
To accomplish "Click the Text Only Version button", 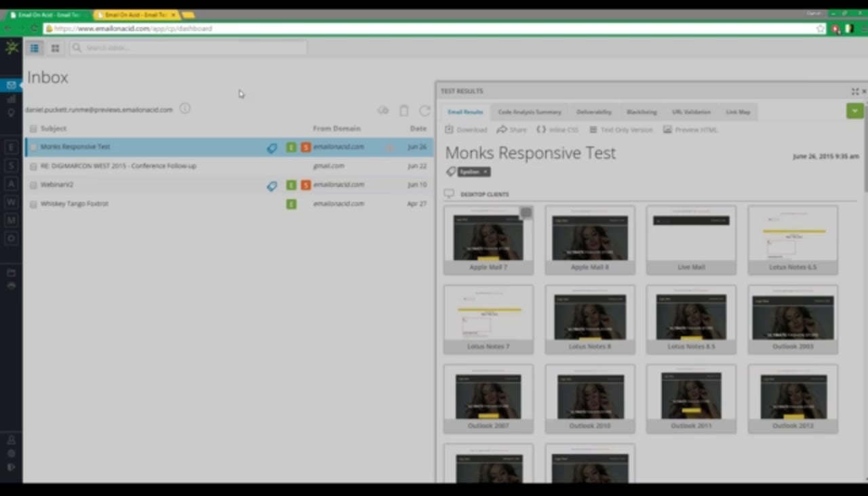I will 620,129.
